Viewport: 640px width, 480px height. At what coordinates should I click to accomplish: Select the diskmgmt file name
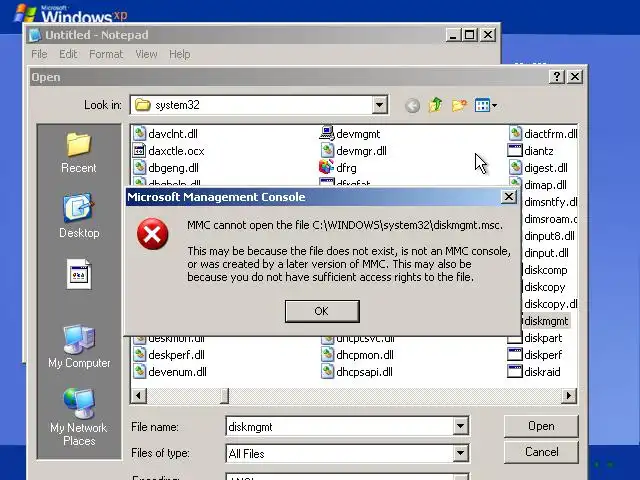546,321
